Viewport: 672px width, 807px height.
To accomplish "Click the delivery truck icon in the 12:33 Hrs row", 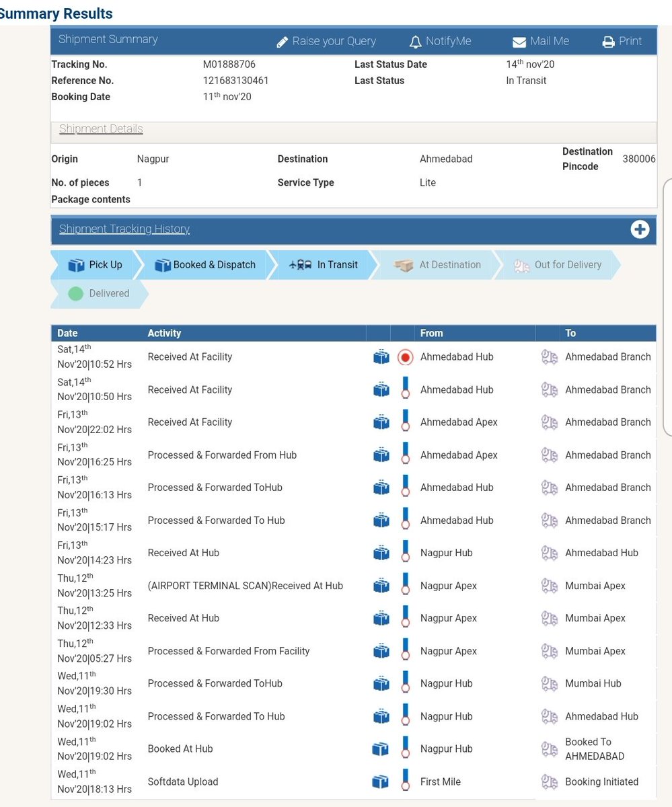I will (550, 619).
